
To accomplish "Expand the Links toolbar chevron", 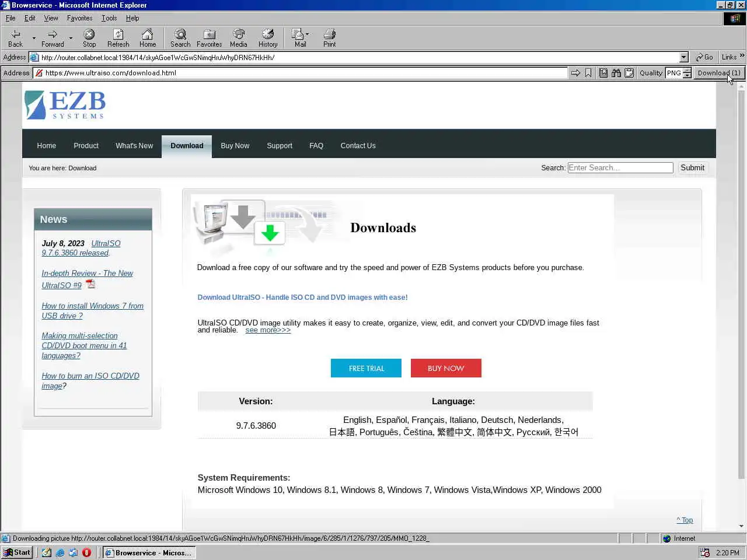I will 742,56.
